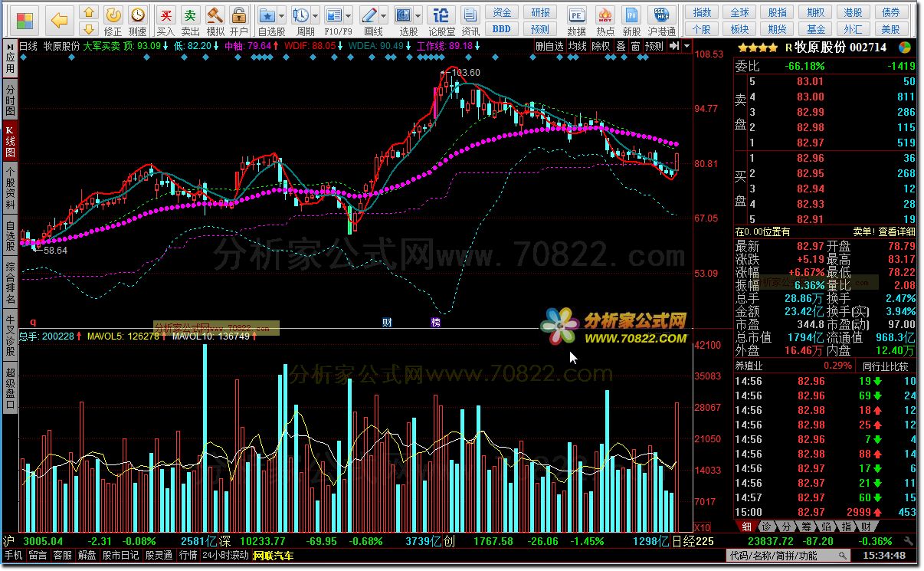924x571 pixels.
Task: Toggle 均线 moving averages on chart
Action: point(577,46)
